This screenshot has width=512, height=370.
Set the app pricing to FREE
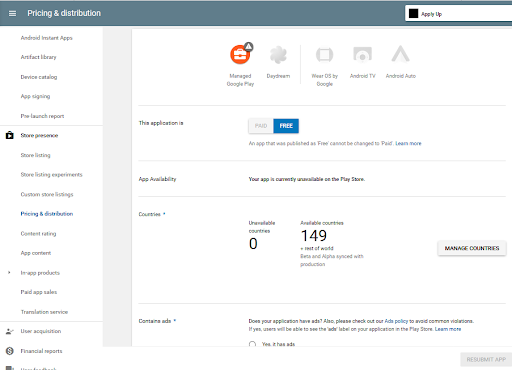286,126
